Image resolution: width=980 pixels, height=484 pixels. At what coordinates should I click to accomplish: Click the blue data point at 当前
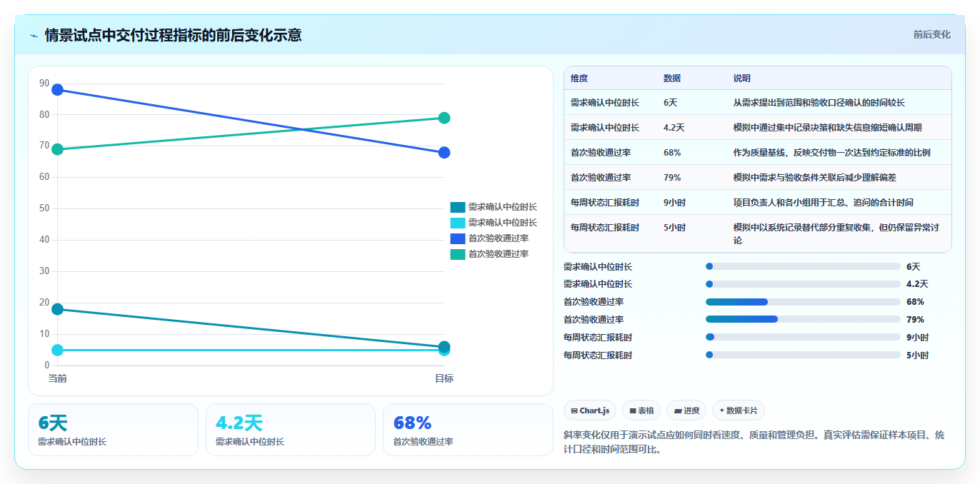click(58, 90)
